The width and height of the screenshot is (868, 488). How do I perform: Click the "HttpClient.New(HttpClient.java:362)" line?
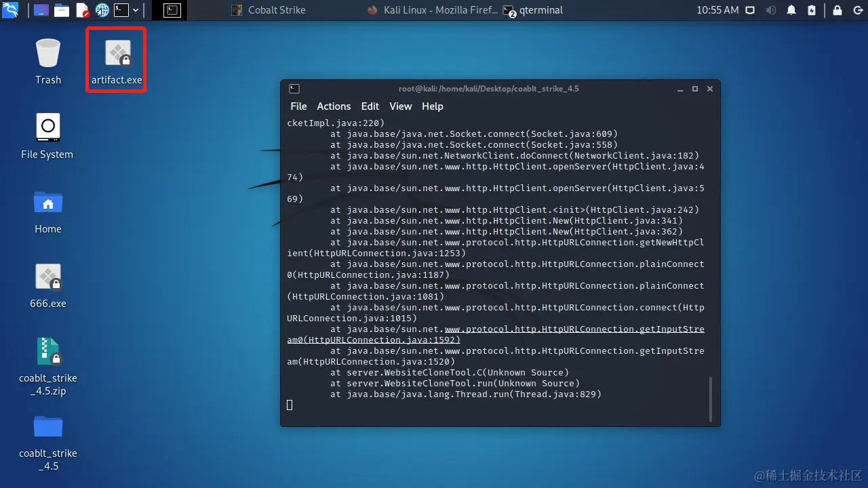pyautogui.click(x=507, y=231)
